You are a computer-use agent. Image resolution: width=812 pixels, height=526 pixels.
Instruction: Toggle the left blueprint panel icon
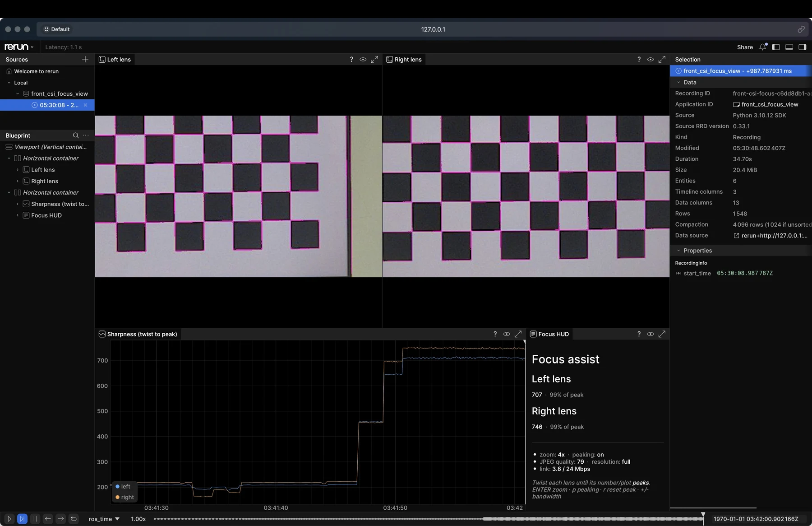pyautogui.click(x=776, y=47)
